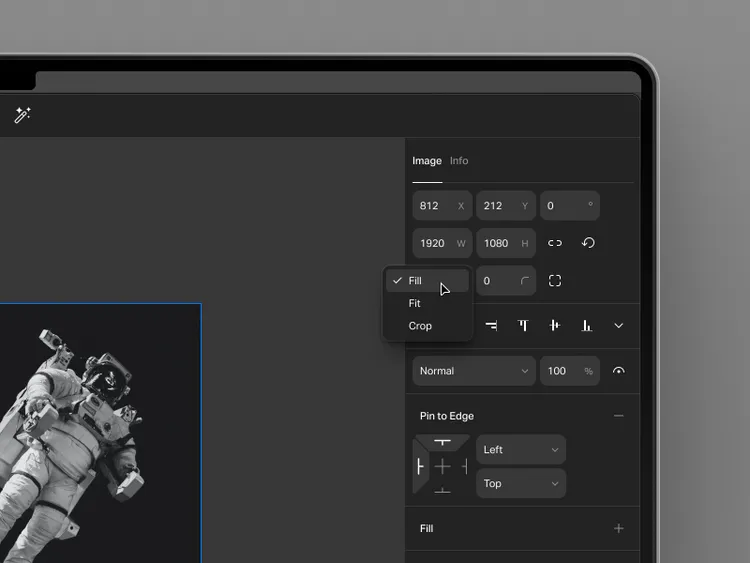Toggle the left edge pin
This screenshot has width=750, height=563.
click(x=420, y=466)
